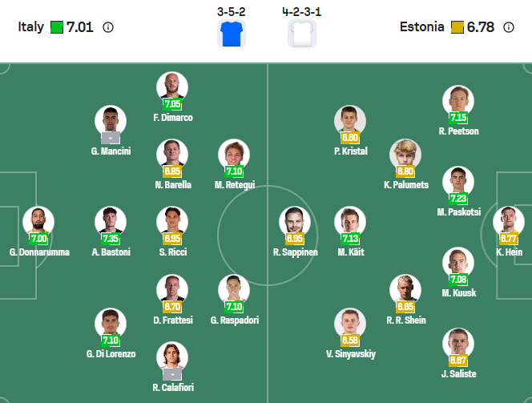Open G. Donnarumma's player photo
The height and width of the screenshot is (403, 532).
38,222
